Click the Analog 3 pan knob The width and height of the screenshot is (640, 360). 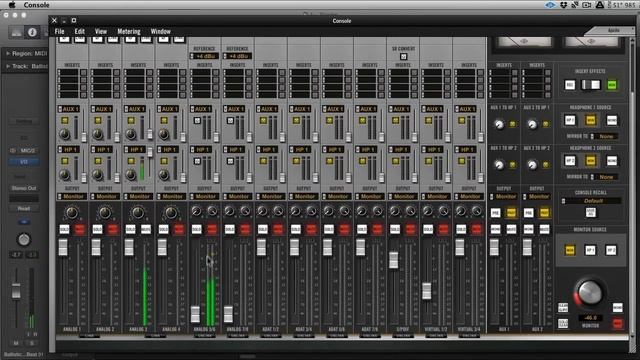point(138,212)
